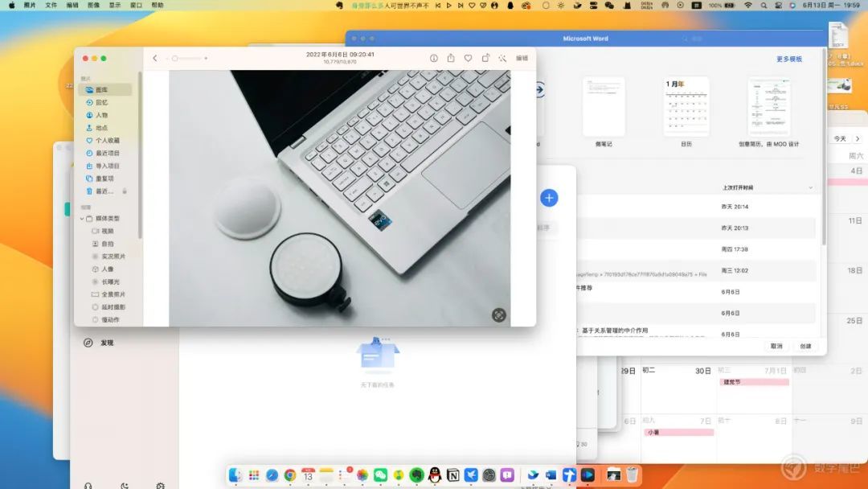868x489 pixels.
Task: Select 自拍 under media types
Action: (x=108, y=244)
